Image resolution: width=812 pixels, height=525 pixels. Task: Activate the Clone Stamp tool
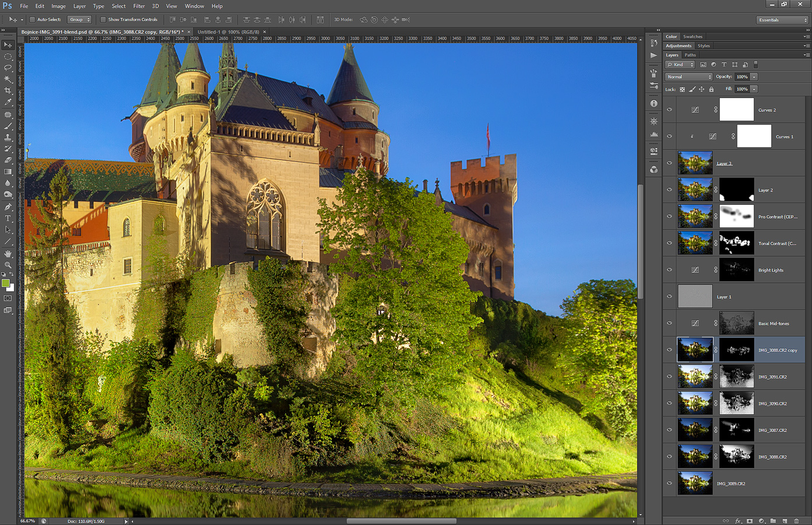click(8, 138)
